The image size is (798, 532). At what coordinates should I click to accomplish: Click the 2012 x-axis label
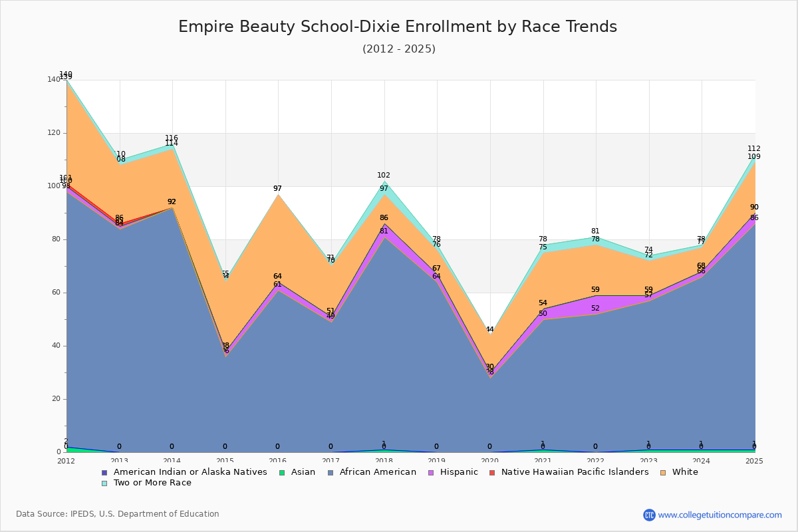coord(66,461)
